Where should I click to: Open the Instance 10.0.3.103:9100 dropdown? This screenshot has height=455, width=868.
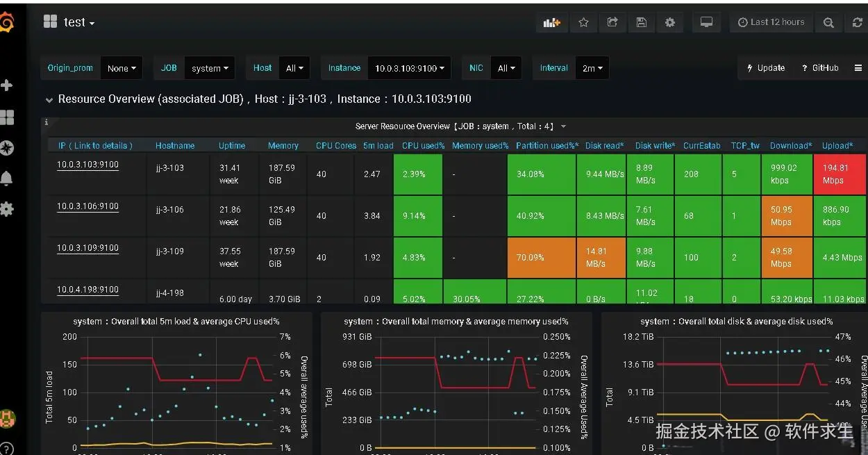(409, 68)
